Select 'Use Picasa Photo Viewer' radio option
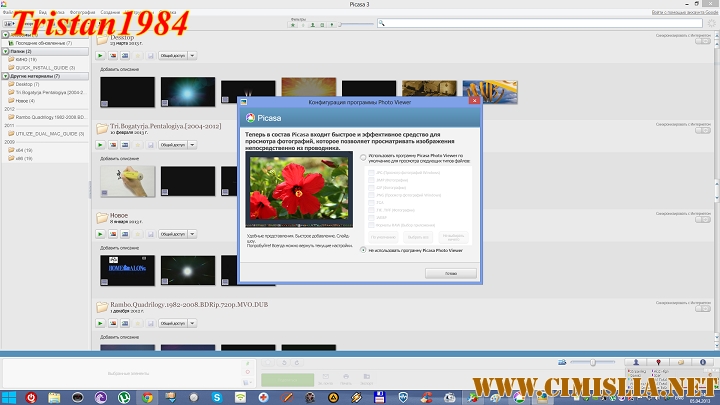The image size is (720, 405). (364, 157)
